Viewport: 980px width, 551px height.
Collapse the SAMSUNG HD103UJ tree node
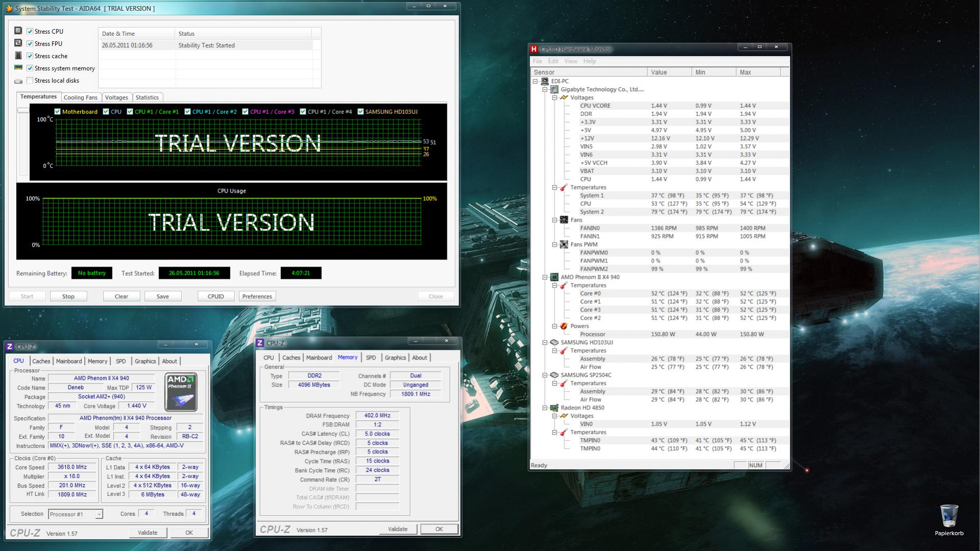click(545, 343)
